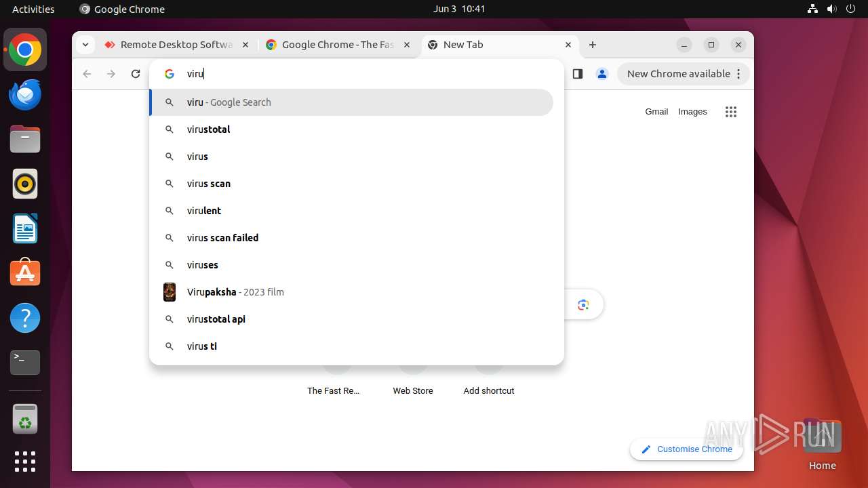Choose the virulent suggestion
The image size is (868, 488).
click(x=351, y=211)
